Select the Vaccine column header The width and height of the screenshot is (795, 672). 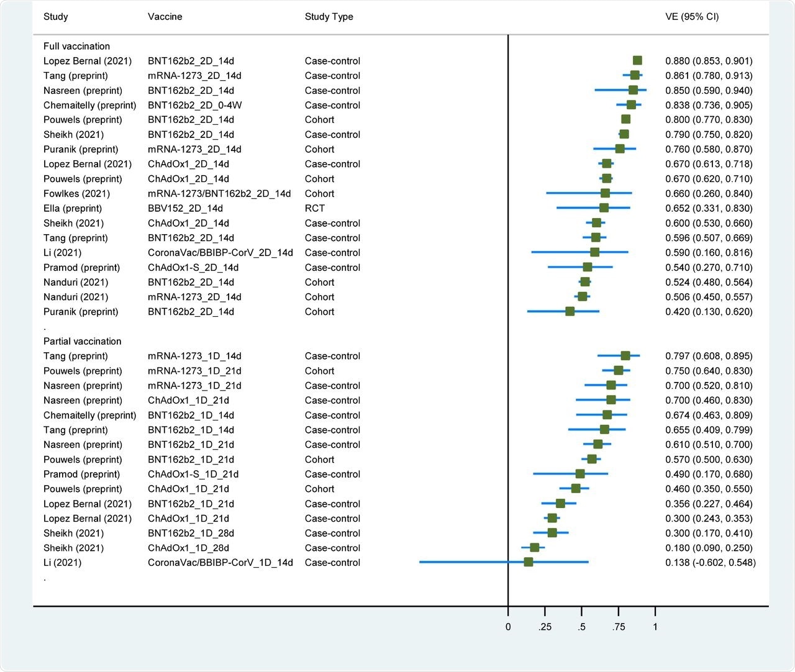165,17
